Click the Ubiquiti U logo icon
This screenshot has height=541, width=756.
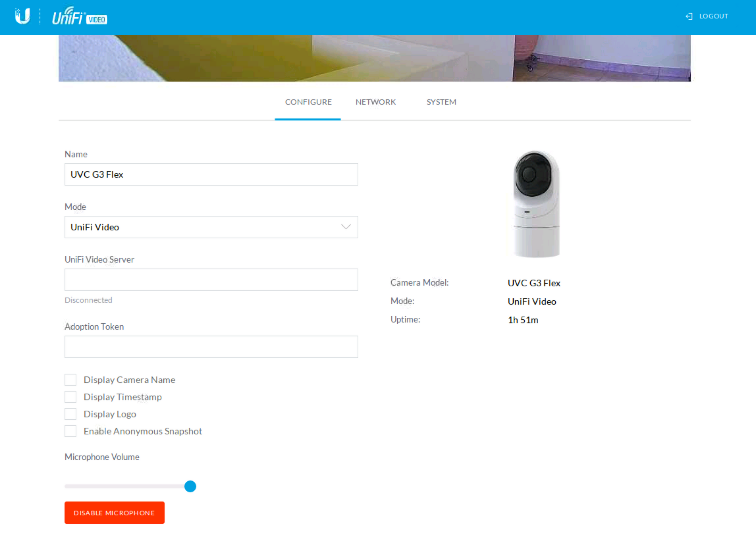coord(22,16)
